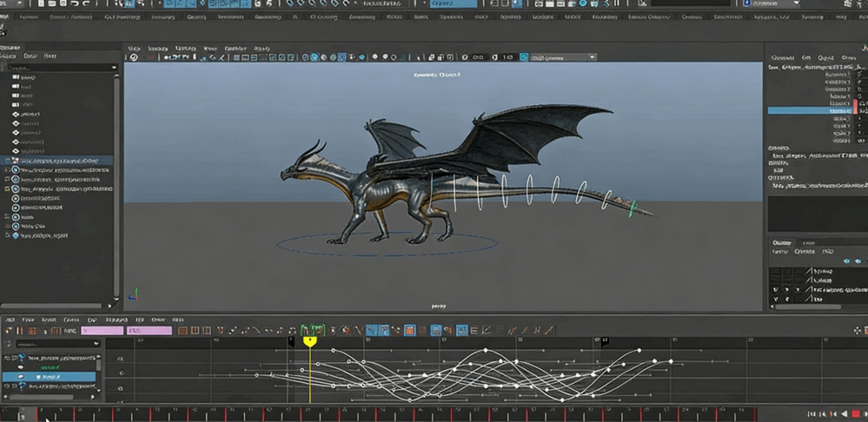This screenshot has height=422, width=868.
Task: Click the yellow current-time marker in the graph editor
Action: 309,341
